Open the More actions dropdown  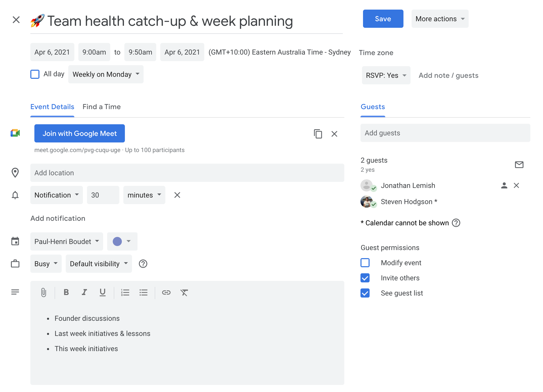[x=440, y=19]
